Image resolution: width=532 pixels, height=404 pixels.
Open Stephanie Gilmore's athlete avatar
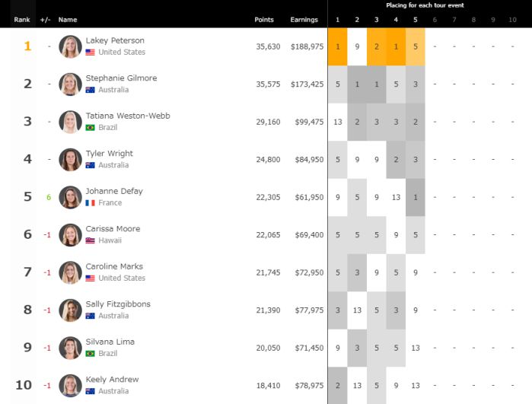click(70, 84)
